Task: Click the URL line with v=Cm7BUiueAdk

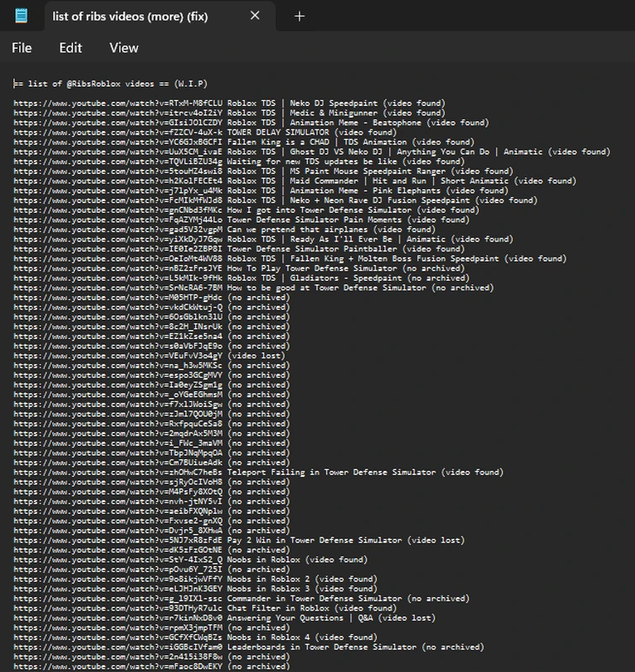Action: tap(151, 463)
